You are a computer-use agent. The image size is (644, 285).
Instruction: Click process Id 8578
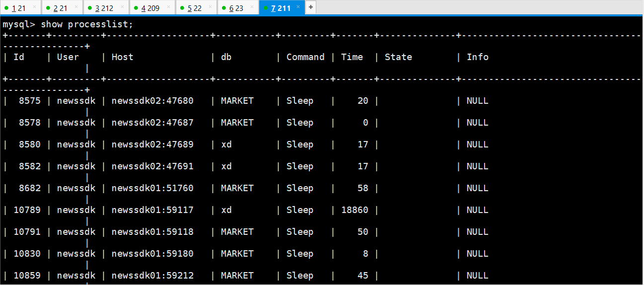[x=30, y=123]
